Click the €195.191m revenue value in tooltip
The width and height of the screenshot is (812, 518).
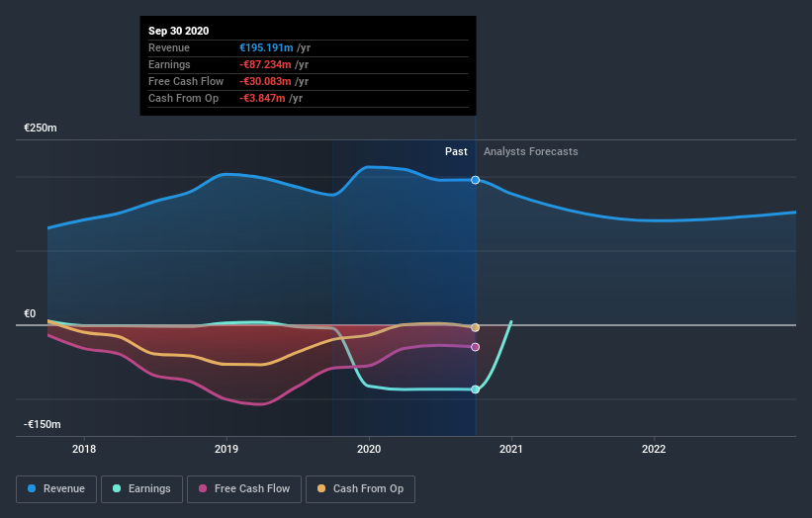coord(266,47)
